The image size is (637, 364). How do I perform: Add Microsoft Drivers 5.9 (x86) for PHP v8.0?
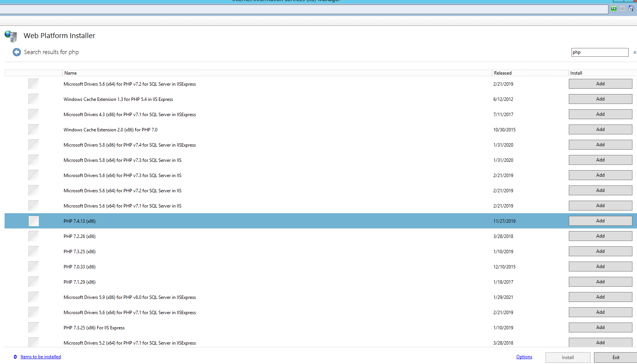(600, 297)
